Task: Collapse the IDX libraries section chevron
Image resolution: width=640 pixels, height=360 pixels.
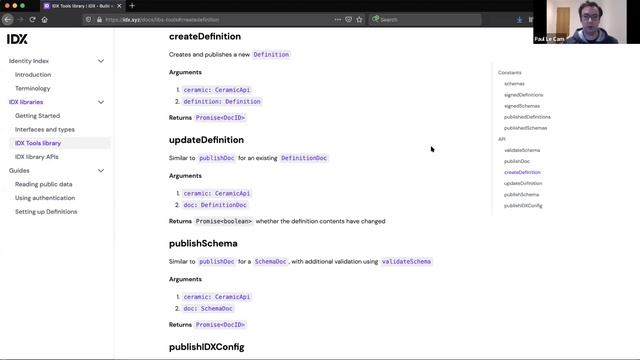Action: coord(101,102)
